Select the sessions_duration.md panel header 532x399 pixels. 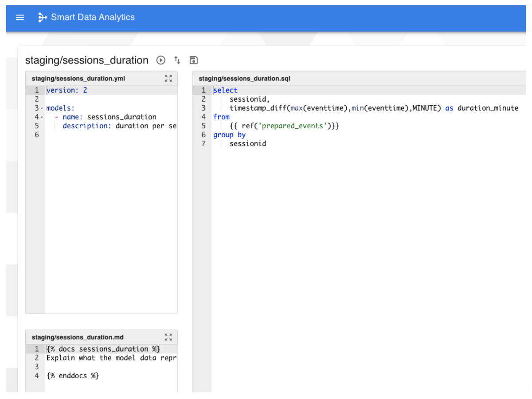pos(78,337)
